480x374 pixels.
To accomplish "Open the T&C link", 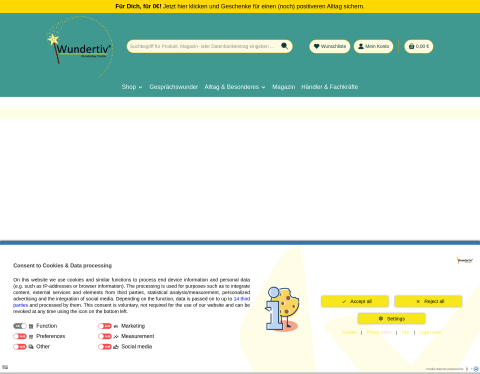I will click(405, 332).
